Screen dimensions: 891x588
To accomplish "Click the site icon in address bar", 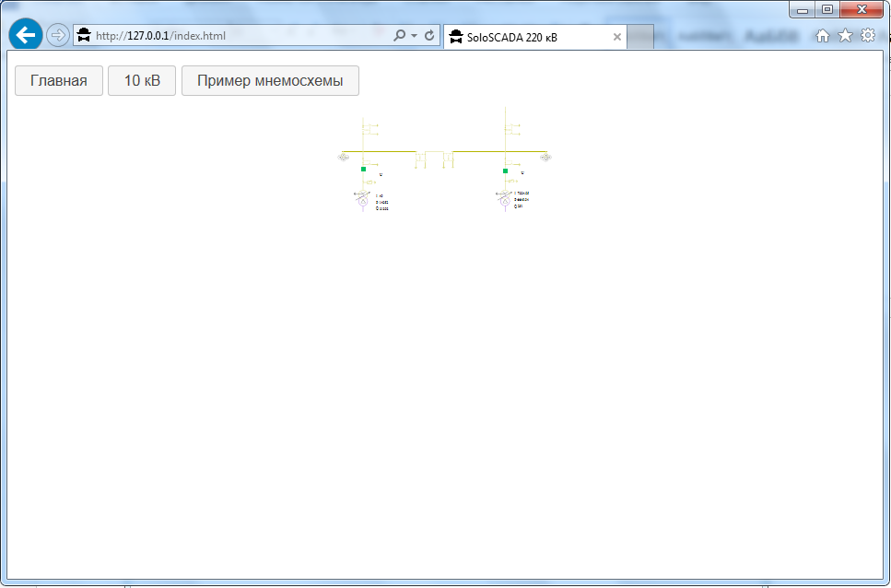I will 84,35.
